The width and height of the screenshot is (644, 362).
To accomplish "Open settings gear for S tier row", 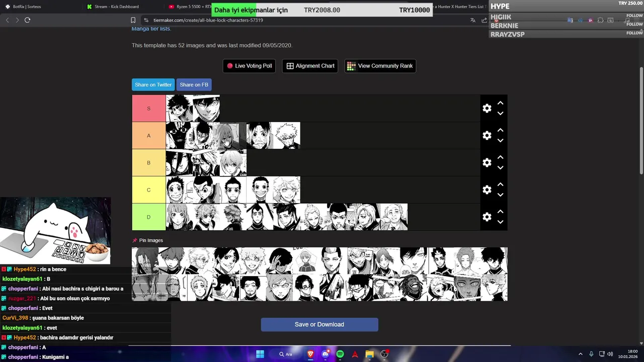I will (487, 108).
